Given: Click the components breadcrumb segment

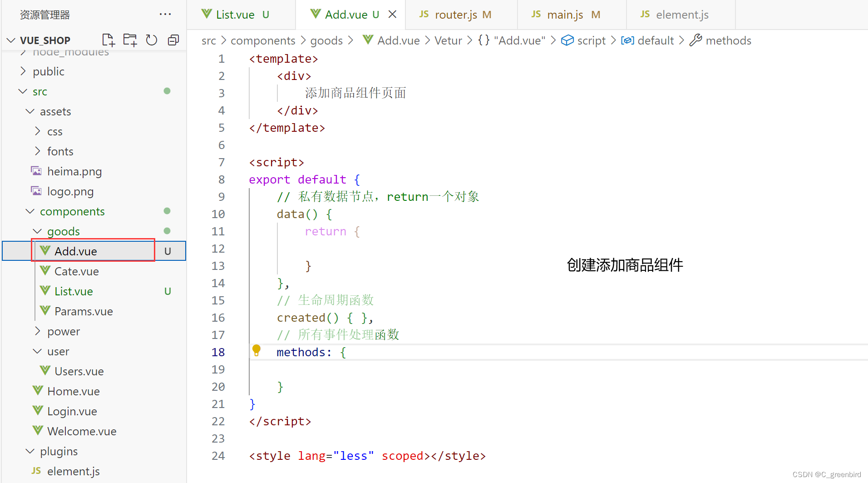Looking at the screenshot, I should (263, 40).
